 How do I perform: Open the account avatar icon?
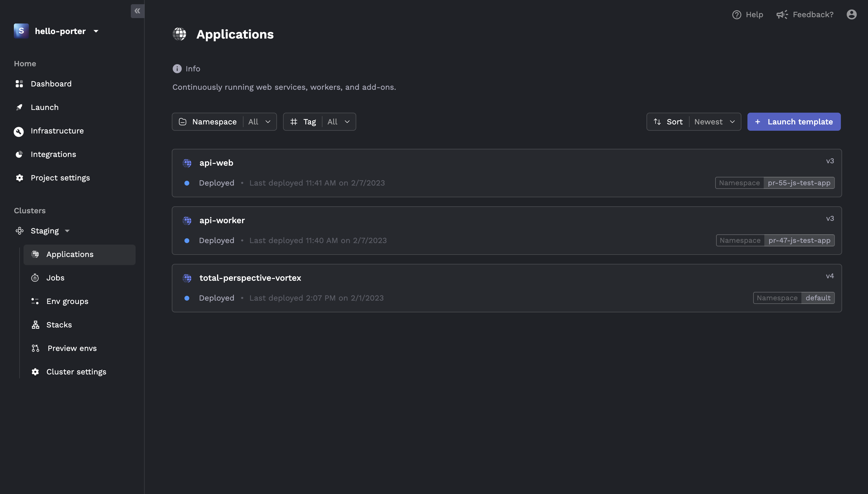(851, 14)
